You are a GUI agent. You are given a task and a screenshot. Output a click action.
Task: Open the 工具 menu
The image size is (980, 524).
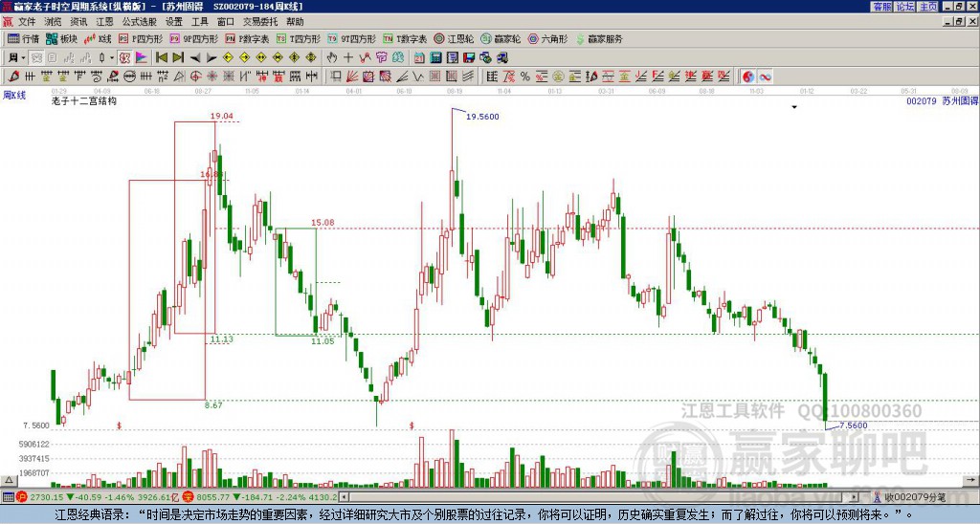[199, 22]
